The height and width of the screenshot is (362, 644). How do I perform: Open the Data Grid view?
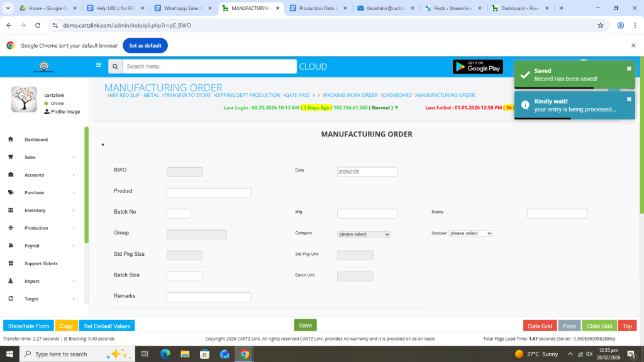point(540,326)
